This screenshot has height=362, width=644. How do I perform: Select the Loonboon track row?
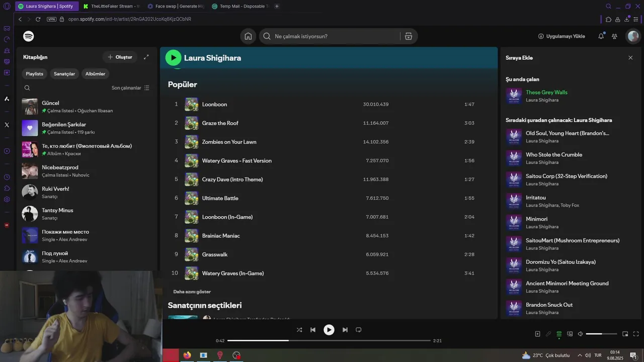tap(329, 104)
